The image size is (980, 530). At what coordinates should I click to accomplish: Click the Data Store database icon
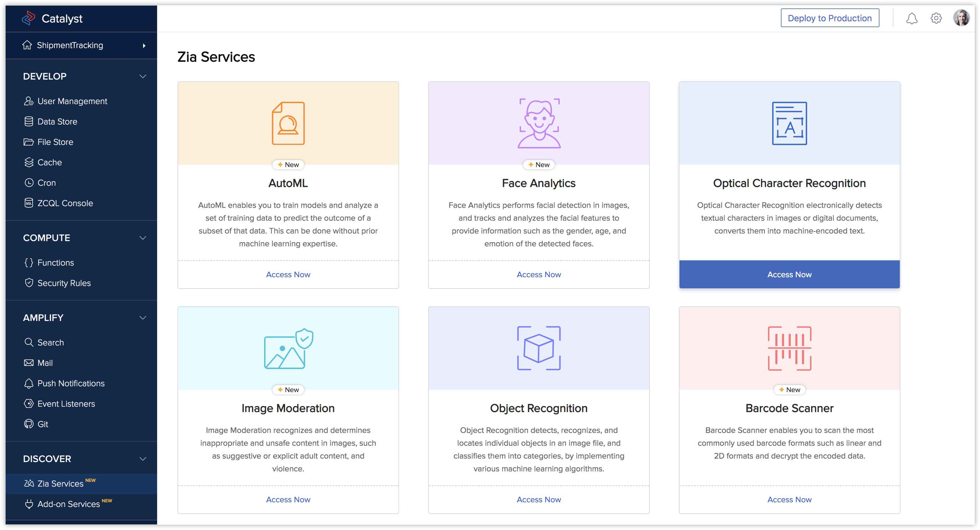[29, 121]
